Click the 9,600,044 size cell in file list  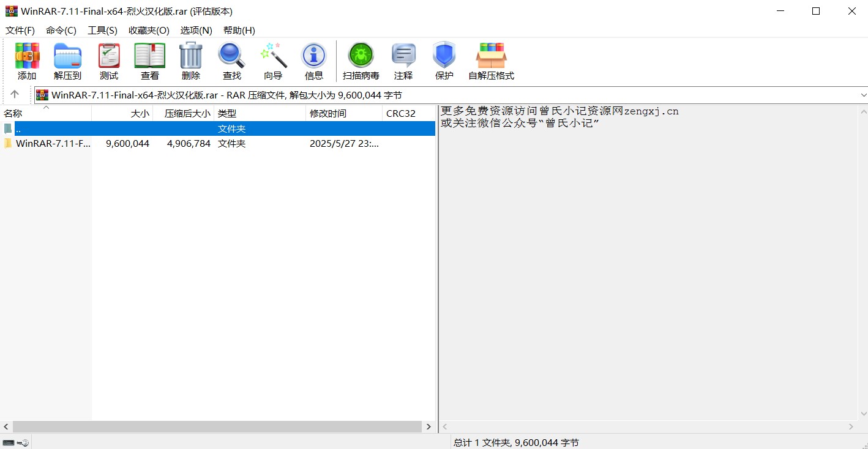pos(127,143)
